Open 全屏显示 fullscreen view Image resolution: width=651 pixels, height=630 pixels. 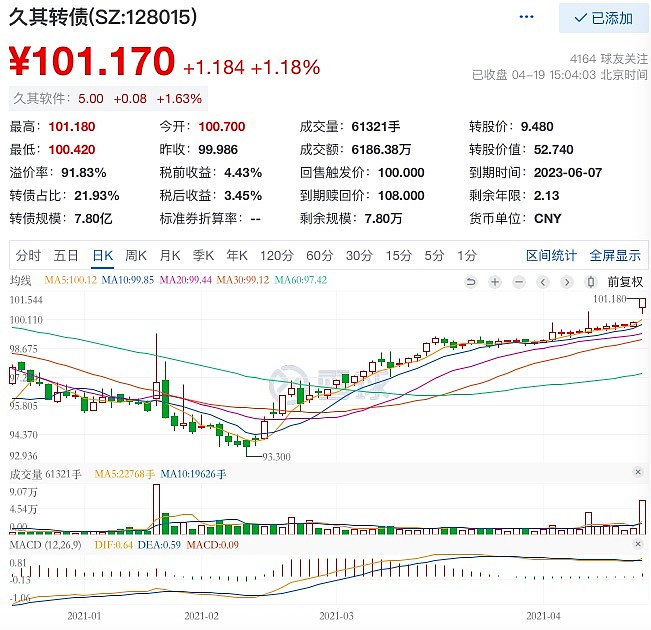coord(615,255)
